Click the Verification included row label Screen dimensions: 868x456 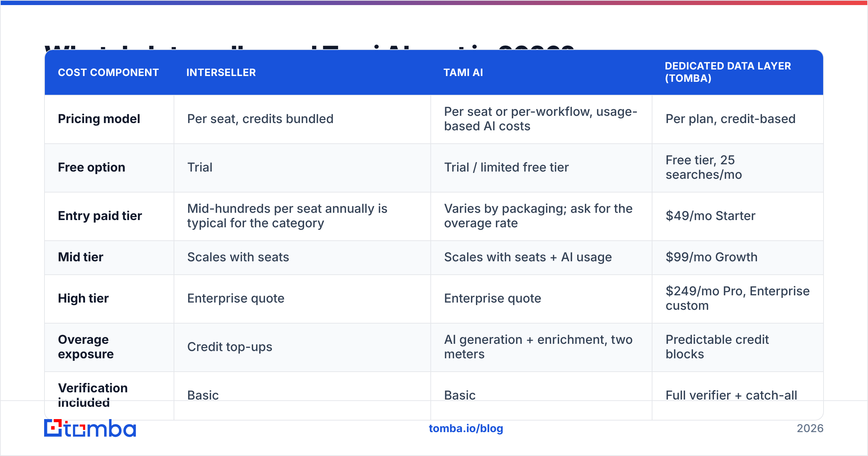(x=93, y=395)
